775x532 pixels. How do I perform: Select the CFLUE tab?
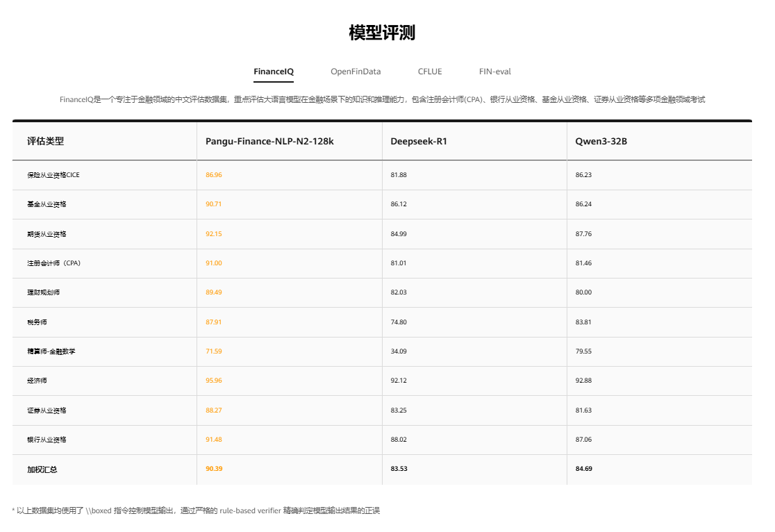429,72
